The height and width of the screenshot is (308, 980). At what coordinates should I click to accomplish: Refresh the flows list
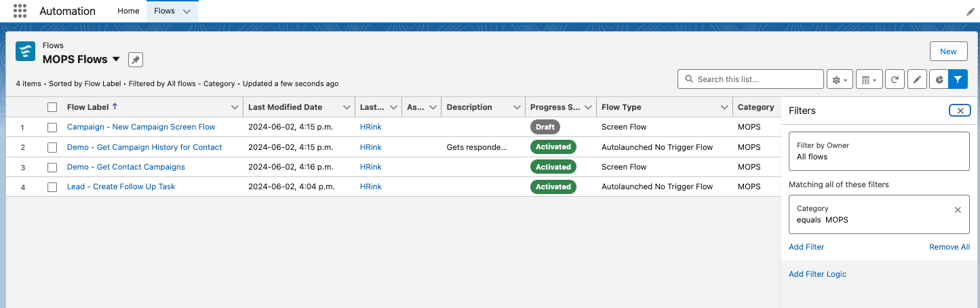895,79
